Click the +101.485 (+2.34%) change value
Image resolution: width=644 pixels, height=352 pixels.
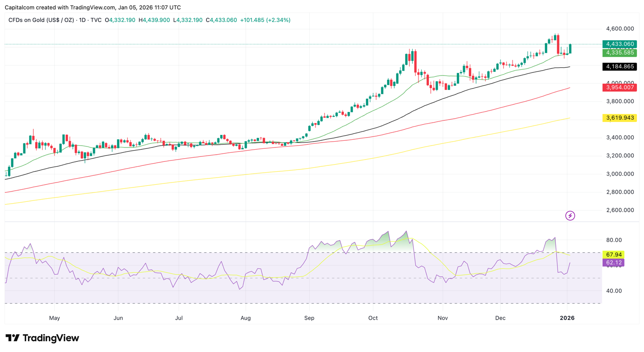tap(265, 20)
